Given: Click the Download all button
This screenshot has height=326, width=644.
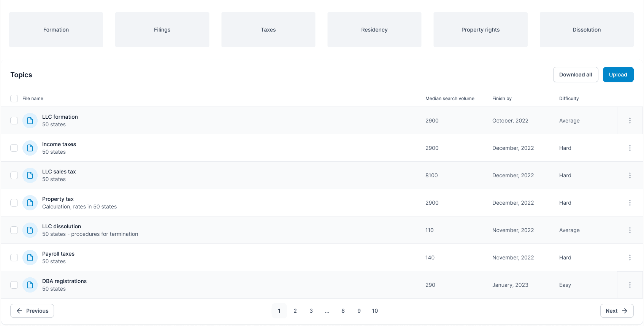Looking at the screenshot, I should (575, 75).
